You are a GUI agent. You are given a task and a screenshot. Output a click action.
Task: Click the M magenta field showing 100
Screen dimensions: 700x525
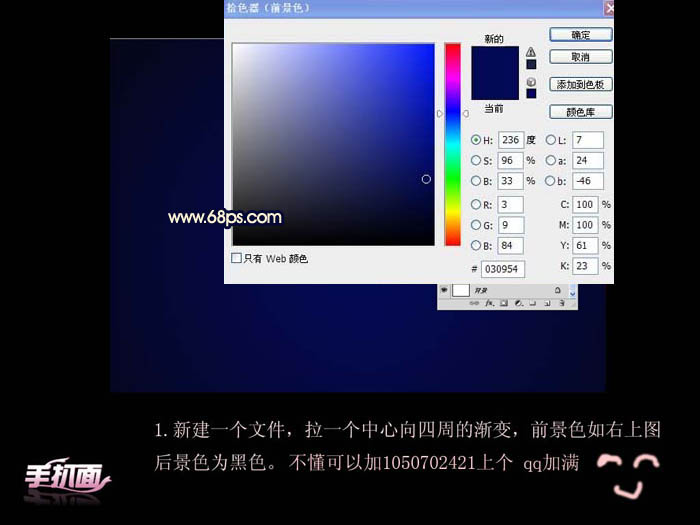coord(585,225)
